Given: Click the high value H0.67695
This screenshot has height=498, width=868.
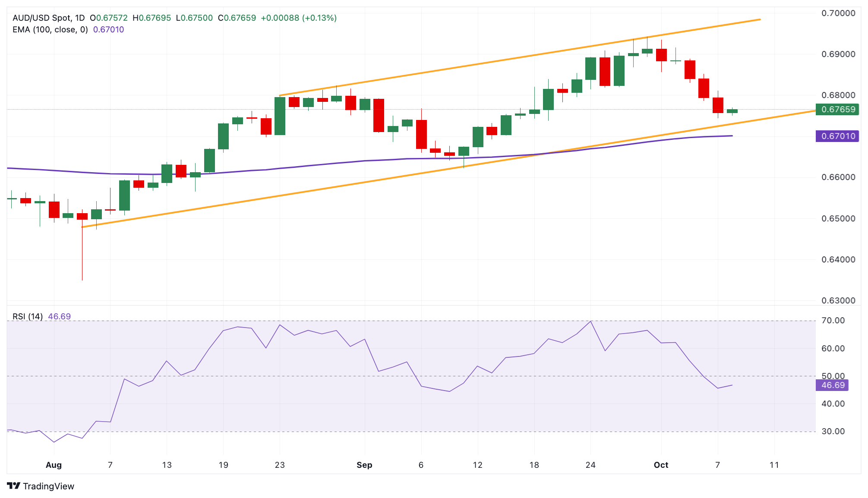Looking at the screenshot, I should click(x=152, y=18).
